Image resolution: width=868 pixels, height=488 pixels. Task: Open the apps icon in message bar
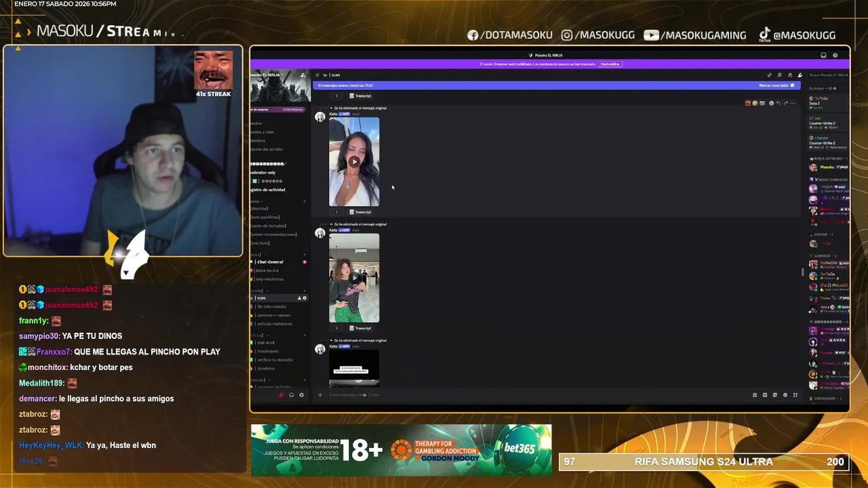[x=795, y=395]
